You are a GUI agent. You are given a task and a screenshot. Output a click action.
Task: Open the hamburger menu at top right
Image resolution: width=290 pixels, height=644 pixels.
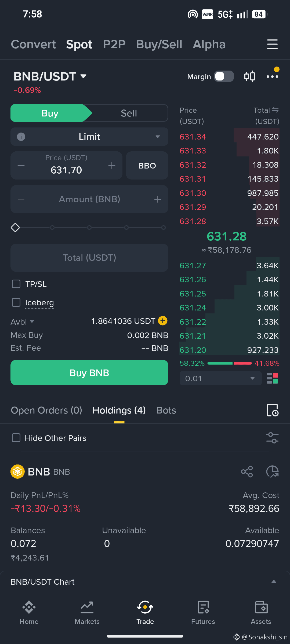click(272, 44)
